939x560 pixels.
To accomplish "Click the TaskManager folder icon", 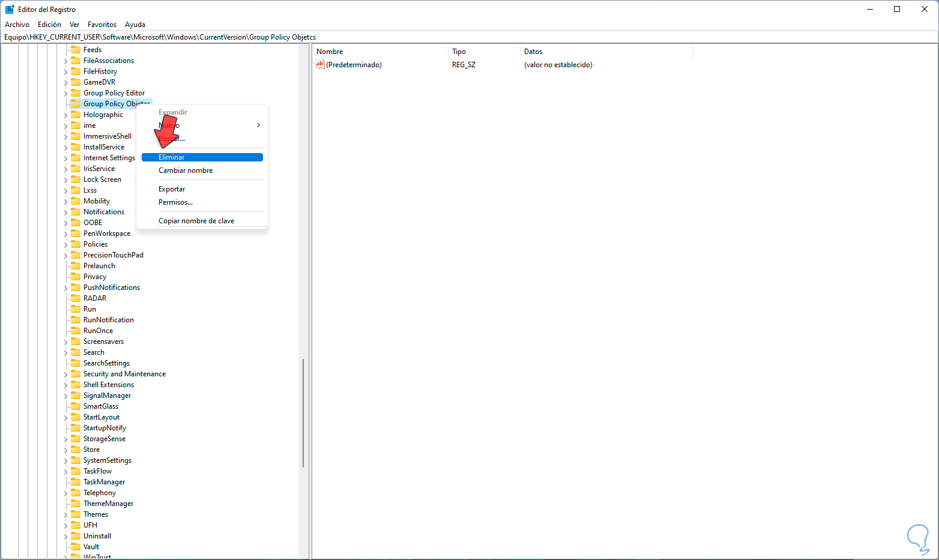I will click(x=76, y=482).
